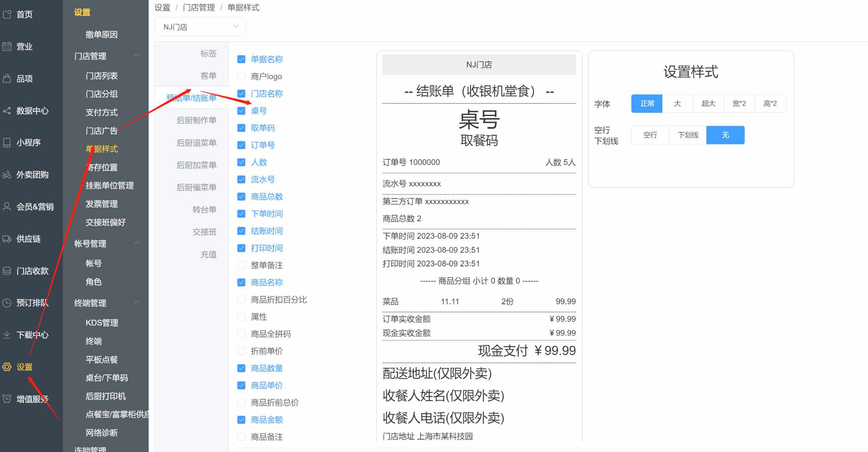The height and width of the screenshot is (452, 868).
Task: Click the 门店收款 coins icon
Action: click(7, 271)
